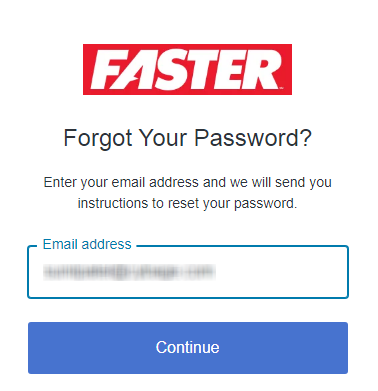Click the floating Email address label
The height and width of the screenshot is (391, 378).
point(87,244)
